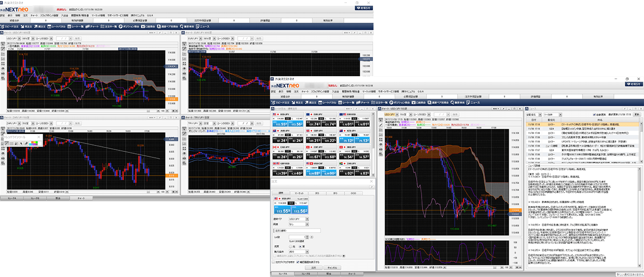Select the cursor tool in front USD/JPY 5分足 chart

pyautogui.click(x=381, y=120)
